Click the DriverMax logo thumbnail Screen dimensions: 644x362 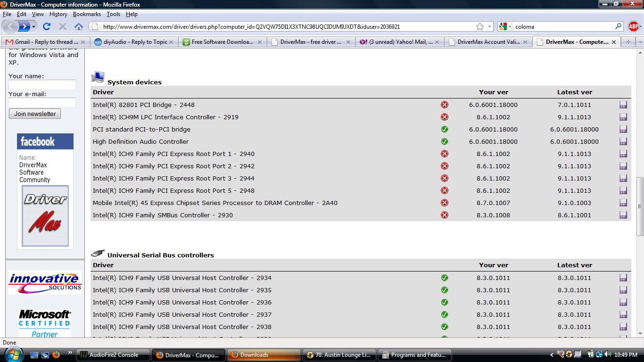tap(45, 216)
